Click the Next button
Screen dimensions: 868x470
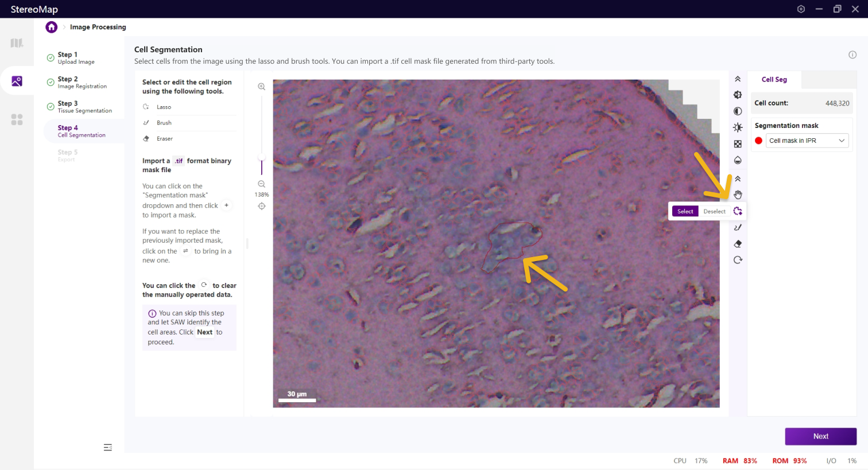point(820,436)
